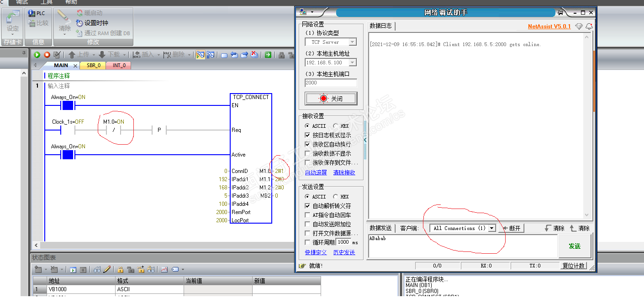The image size is (644, 298).
Task: Select HEX in send settings
Action: (x=335, y=197)
